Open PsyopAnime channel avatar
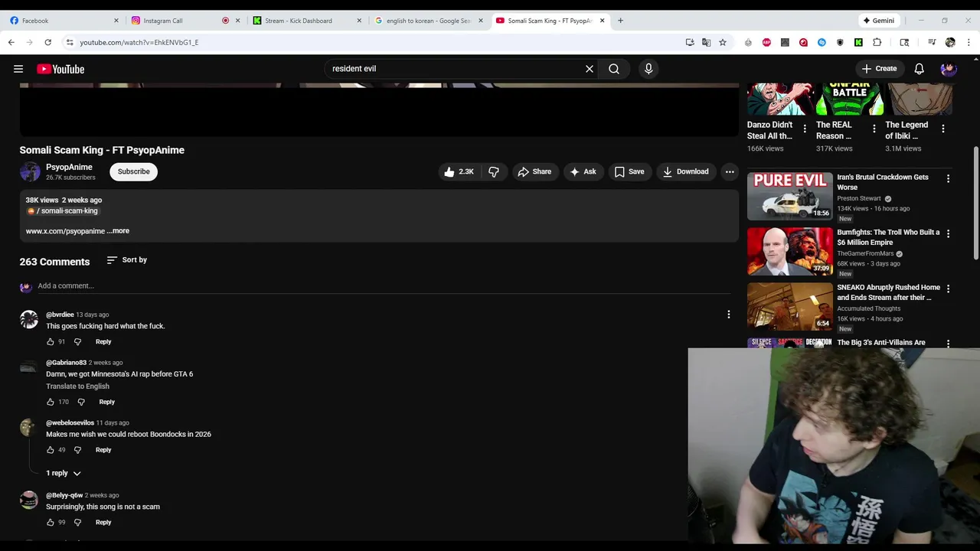This screenshot has height=551, width=980. click(30, 171)
